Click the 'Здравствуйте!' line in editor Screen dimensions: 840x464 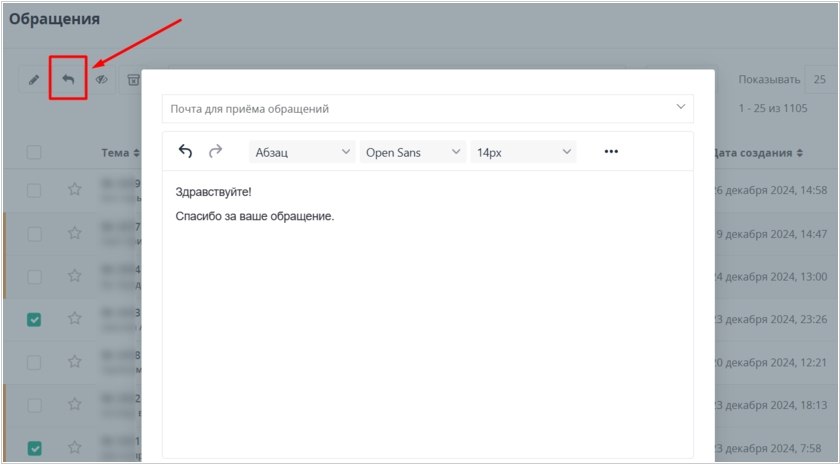(x=213, y=192)
